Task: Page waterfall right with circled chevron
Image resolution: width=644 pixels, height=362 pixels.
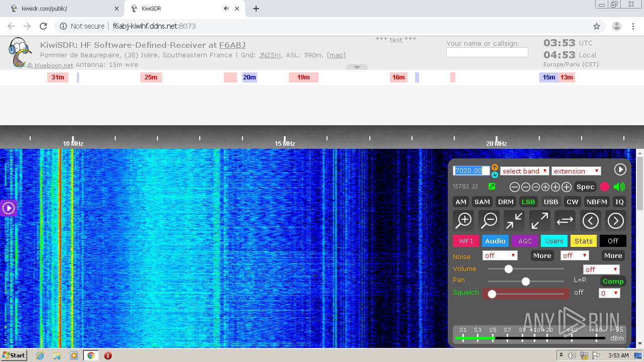Action: click(x=615, y=220)
